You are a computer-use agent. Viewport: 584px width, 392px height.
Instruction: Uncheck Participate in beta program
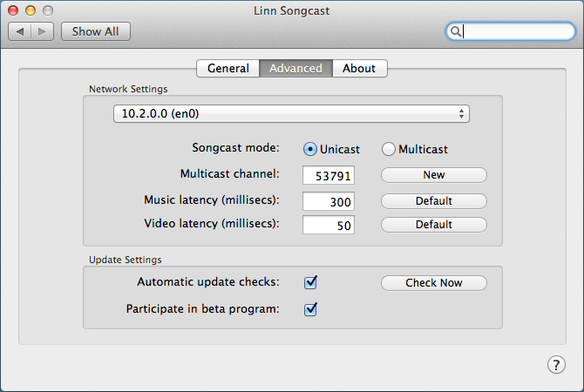[x=310, y=309]
